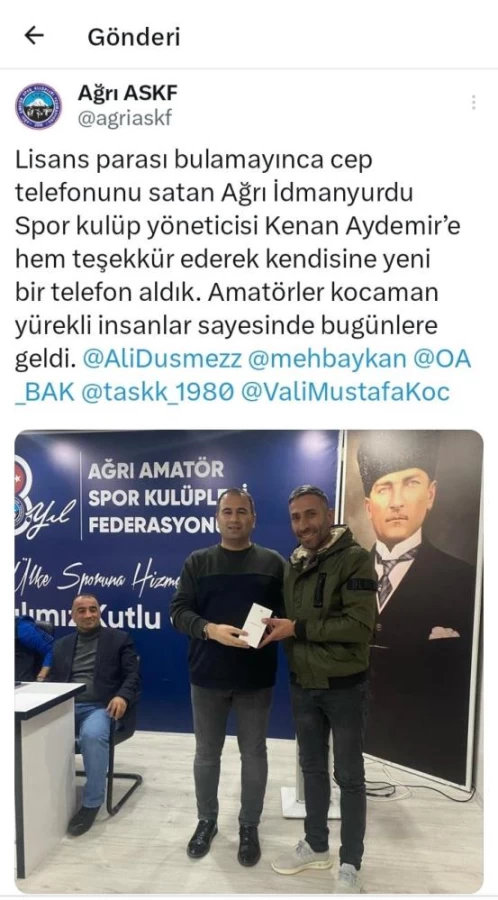Image resolution: width=498 pixels, height=900 pixels.
Task: Open the @agriaskf handle link
Action: (124, 118)
